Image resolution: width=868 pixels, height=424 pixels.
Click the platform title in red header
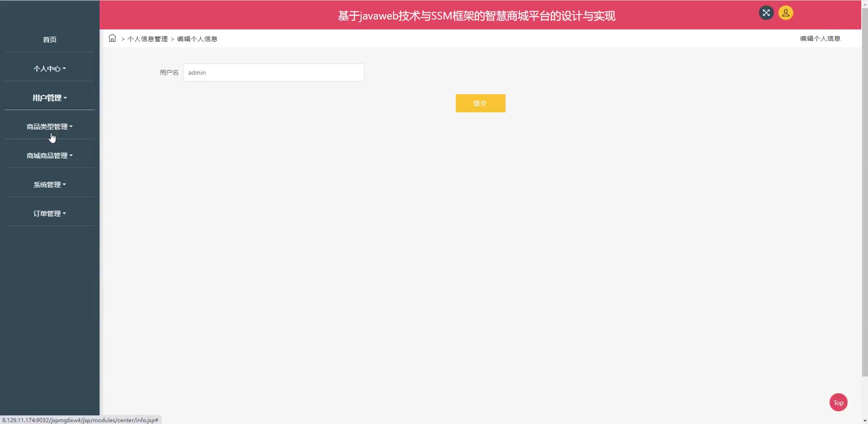coord(477,16)
